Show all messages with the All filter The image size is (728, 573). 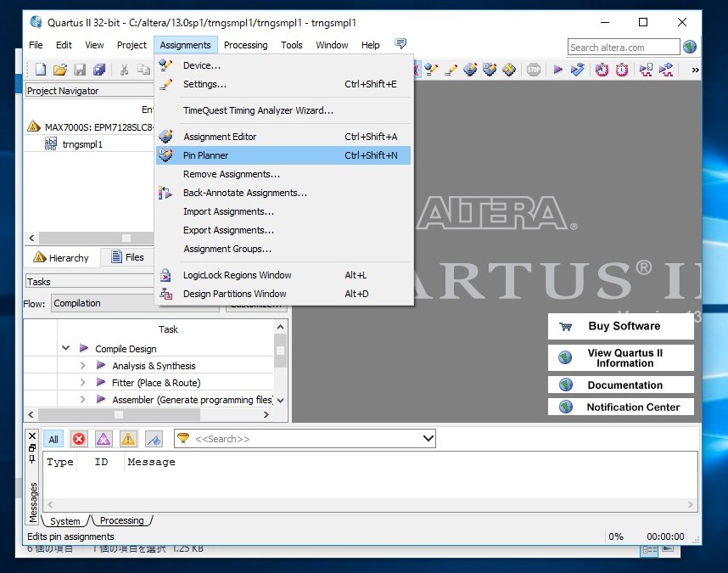coord(53,439)
